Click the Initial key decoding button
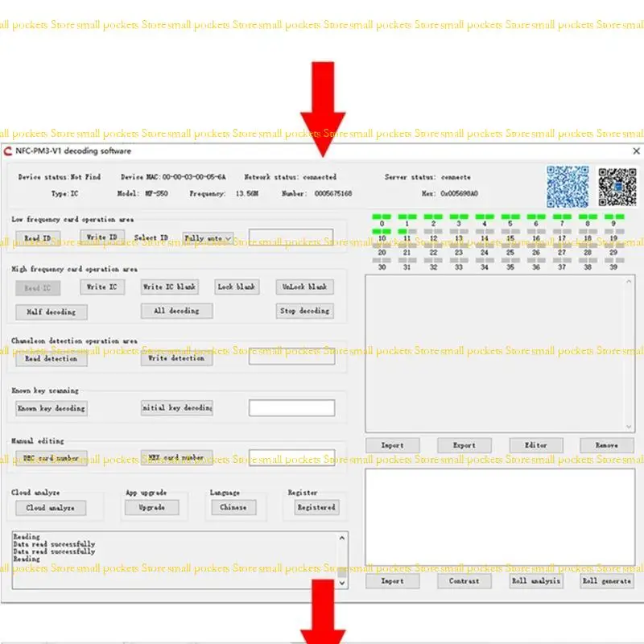The height and width of the screenshot is (644, 644). [176, 408]
